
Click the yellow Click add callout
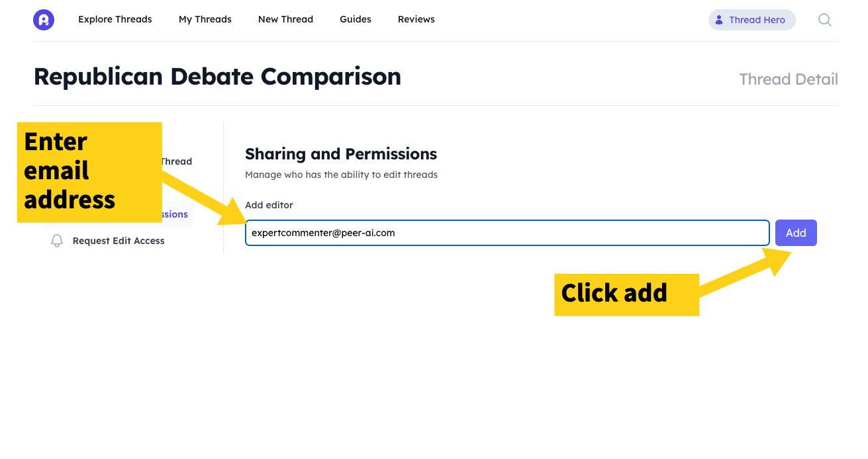click(x=626, y=294)
